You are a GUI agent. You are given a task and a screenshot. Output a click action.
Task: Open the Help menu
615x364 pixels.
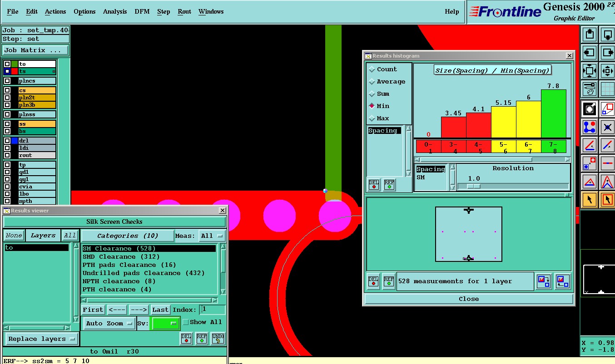coord(452,12)
